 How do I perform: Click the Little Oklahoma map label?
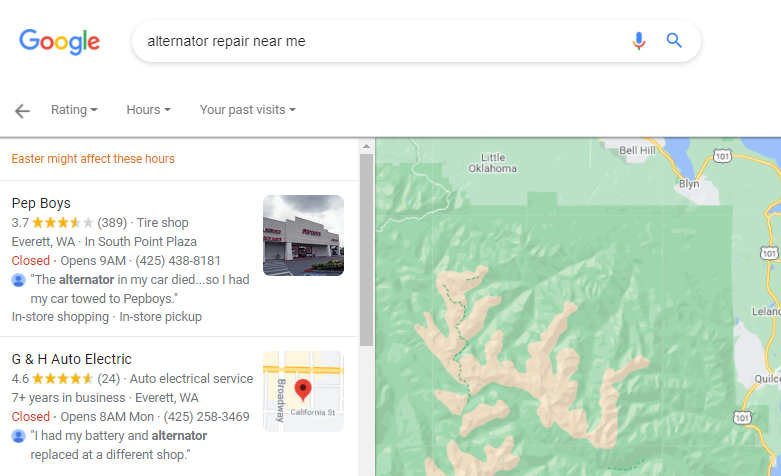coord(493,163)
